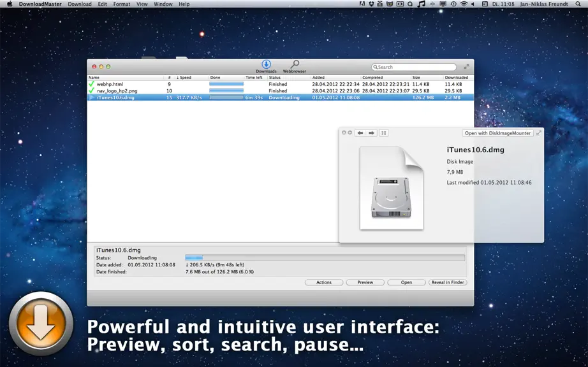This screenshot has width=588, height=367.
Task: Click the display mirroring menu bar icon
Action: 443,4
